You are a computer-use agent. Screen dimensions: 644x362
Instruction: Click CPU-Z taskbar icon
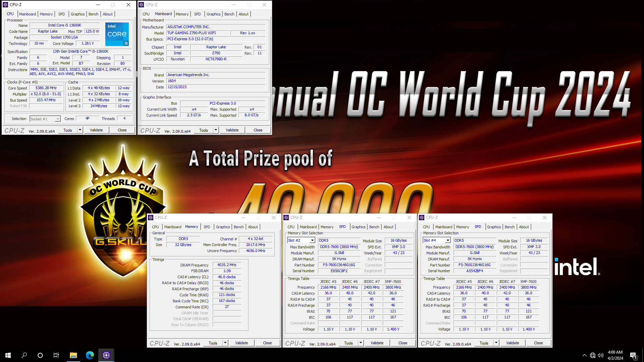point(106,355)
